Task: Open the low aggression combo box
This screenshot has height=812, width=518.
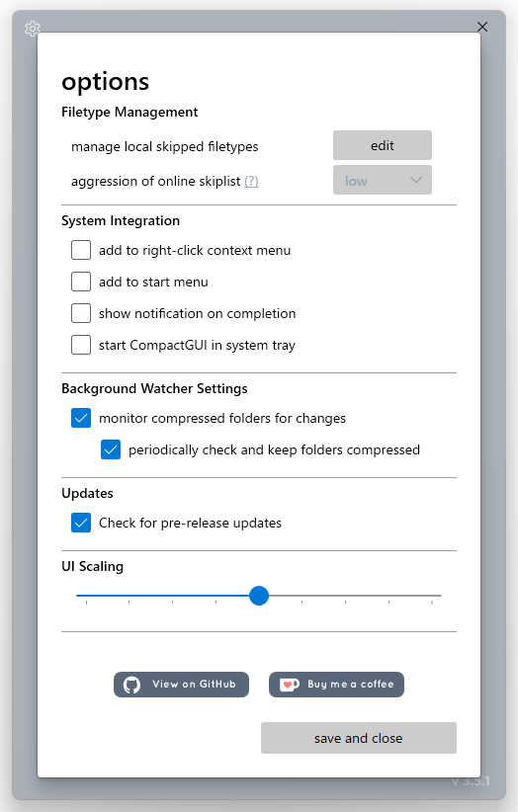Action: click(383, 180)
